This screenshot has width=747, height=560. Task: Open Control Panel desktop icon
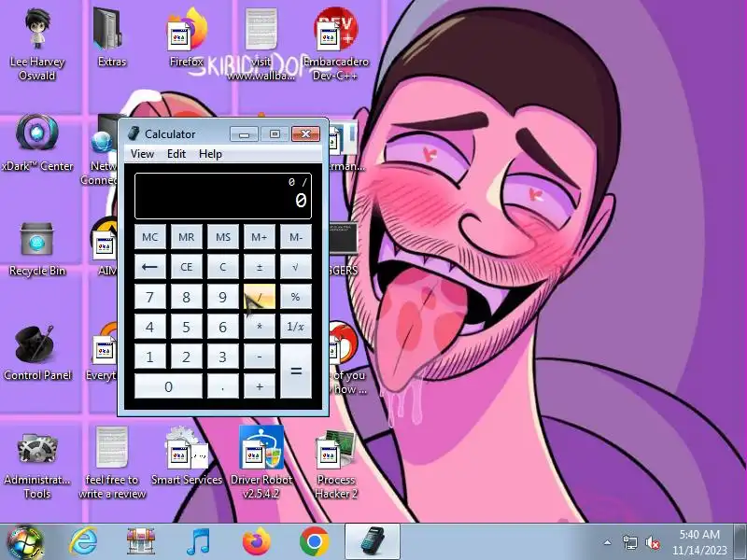click(x=37, y=354)
